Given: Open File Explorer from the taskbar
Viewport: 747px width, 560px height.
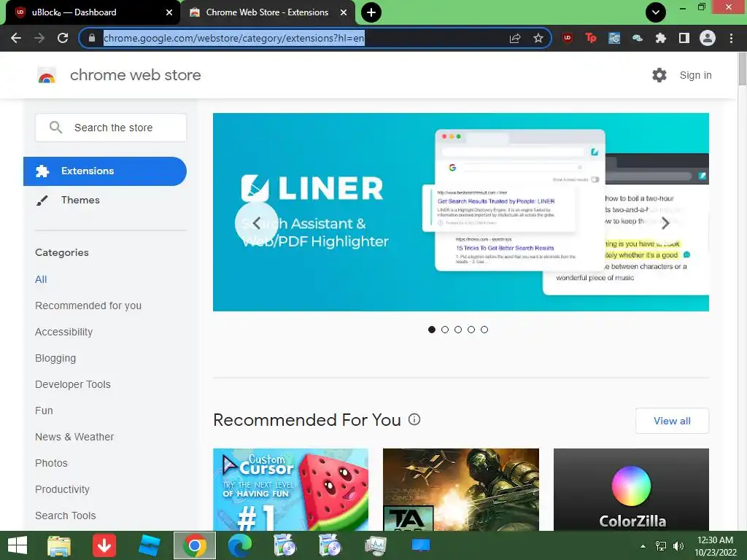Looking at the screenshot, I should pyautogui.click(x=60, y=545).
